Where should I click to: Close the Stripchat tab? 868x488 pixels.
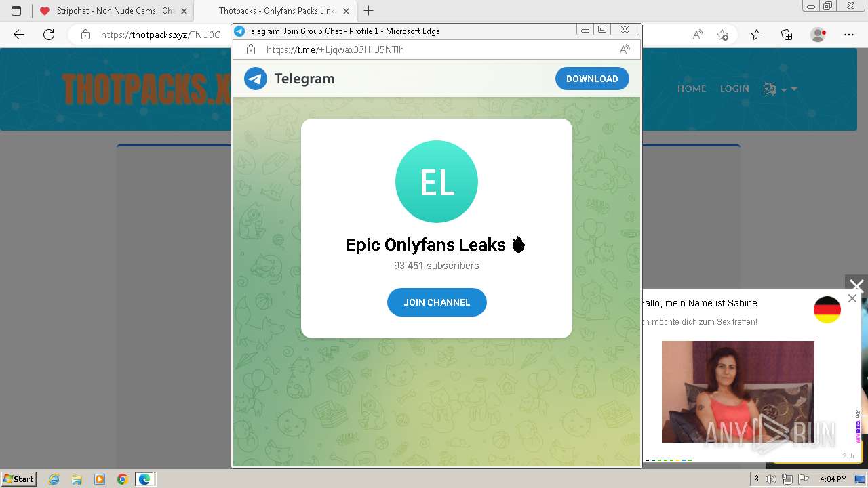coord(184,11)
